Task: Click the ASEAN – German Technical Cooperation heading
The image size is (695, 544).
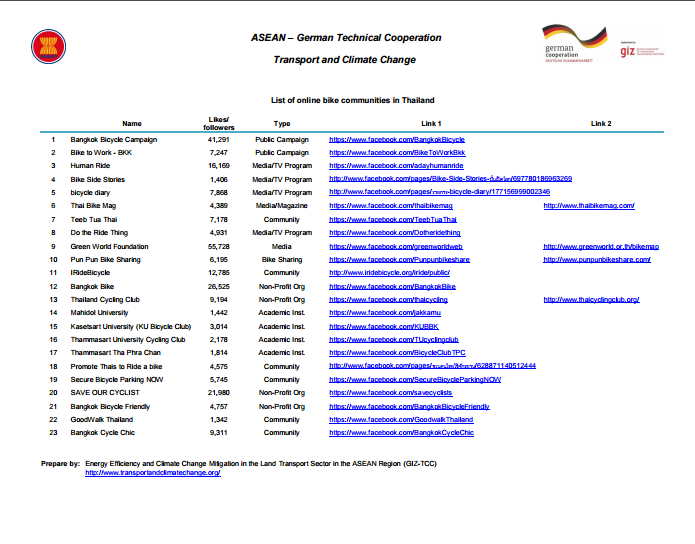Action: [346, 38]
